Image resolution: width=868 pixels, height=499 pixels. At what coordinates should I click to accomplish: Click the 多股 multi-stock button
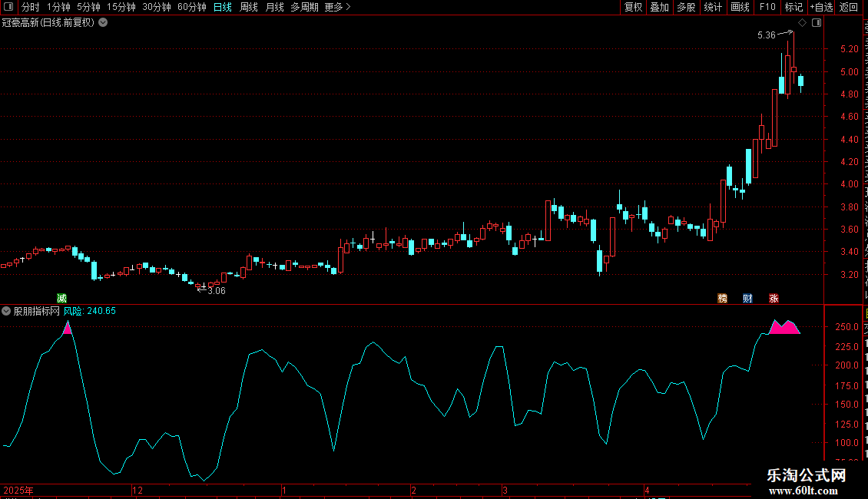coord(686,7)
